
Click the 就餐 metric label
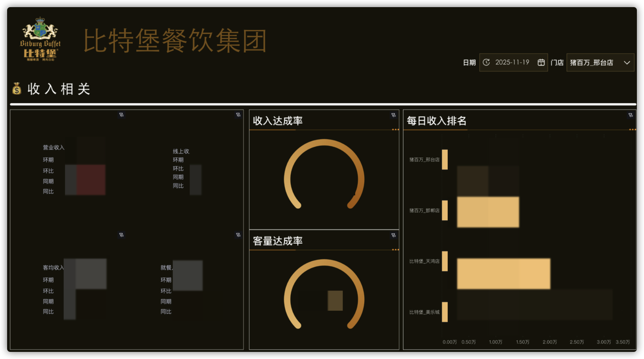click(166, 268)
